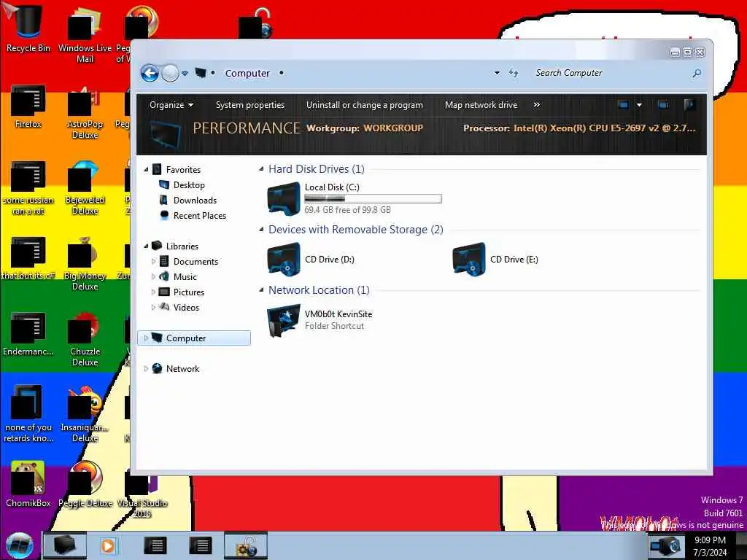Click the media player taskbar icon
747x560 pixels.
tap(108, 545)
